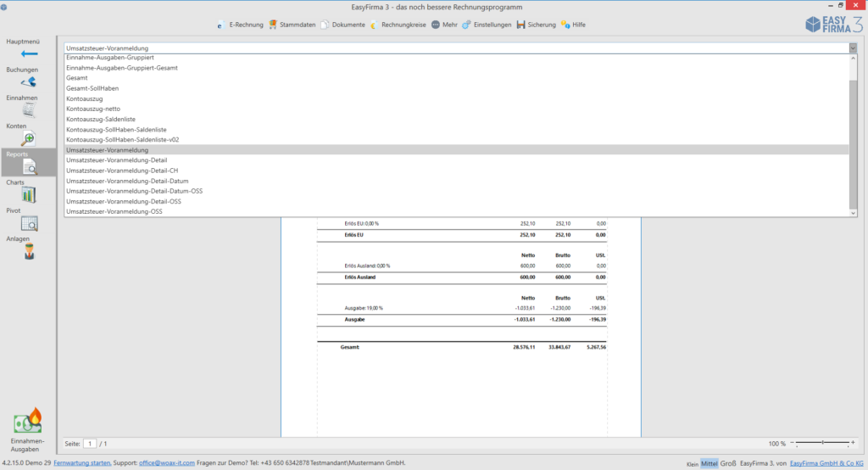Select highlighted Umsatzsteuer-Voranmeldung list entry

pos(456,150)
